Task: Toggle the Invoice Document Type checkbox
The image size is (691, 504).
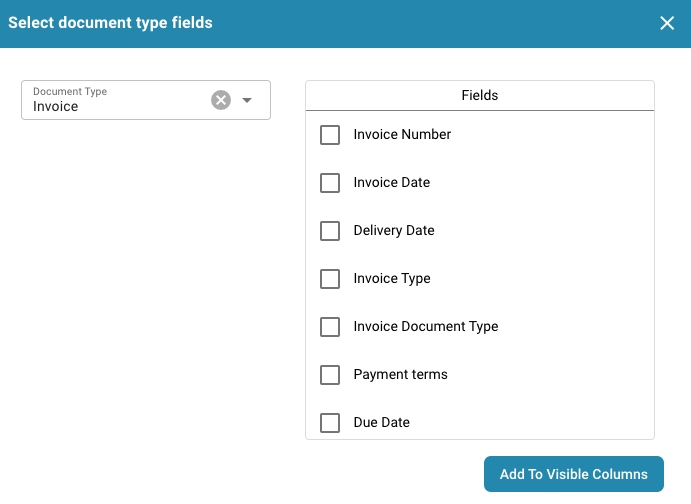Action: tap(330, 327)
